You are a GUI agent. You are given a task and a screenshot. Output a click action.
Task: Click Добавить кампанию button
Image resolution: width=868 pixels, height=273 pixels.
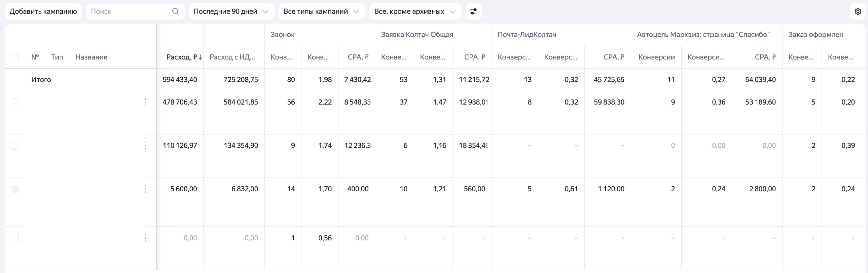(43, 11)
